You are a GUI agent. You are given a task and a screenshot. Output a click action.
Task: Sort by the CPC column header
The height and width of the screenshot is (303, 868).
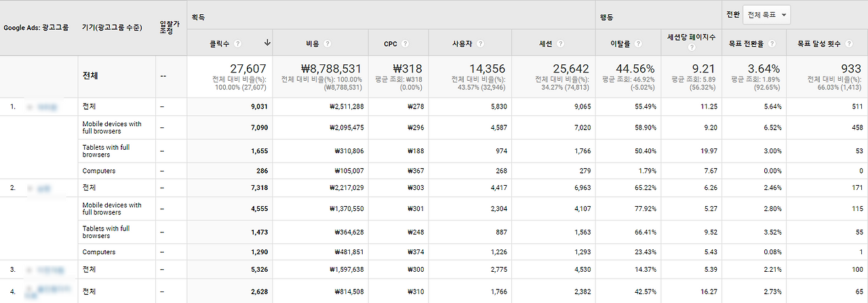(x=391, y=43)
